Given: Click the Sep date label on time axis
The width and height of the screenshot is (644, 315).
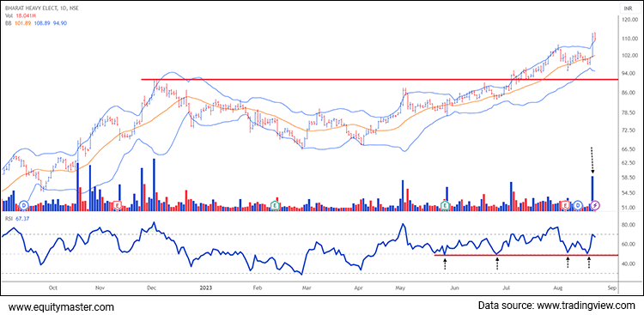Looking at the screenshot, I should (611, 288).
